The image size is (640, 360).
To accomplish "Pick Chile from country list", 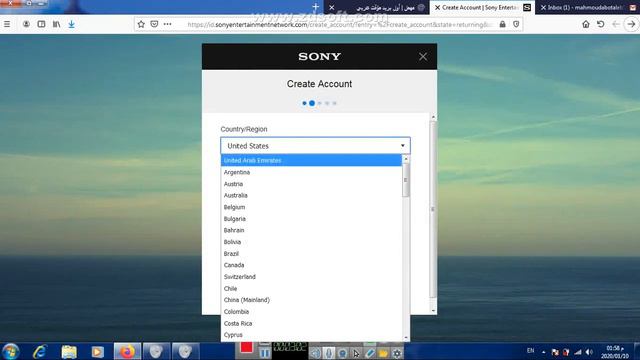I will click(x=311, y=289).
